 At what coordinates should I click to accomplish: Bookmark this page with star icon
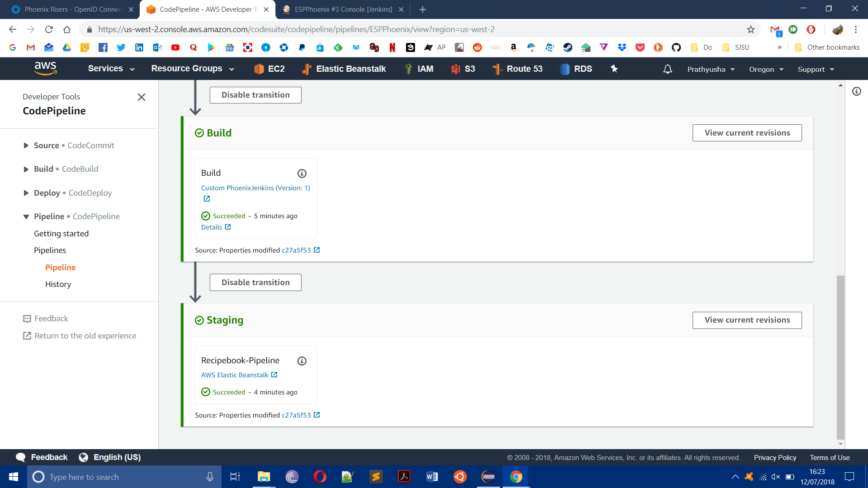pos(750,29)
